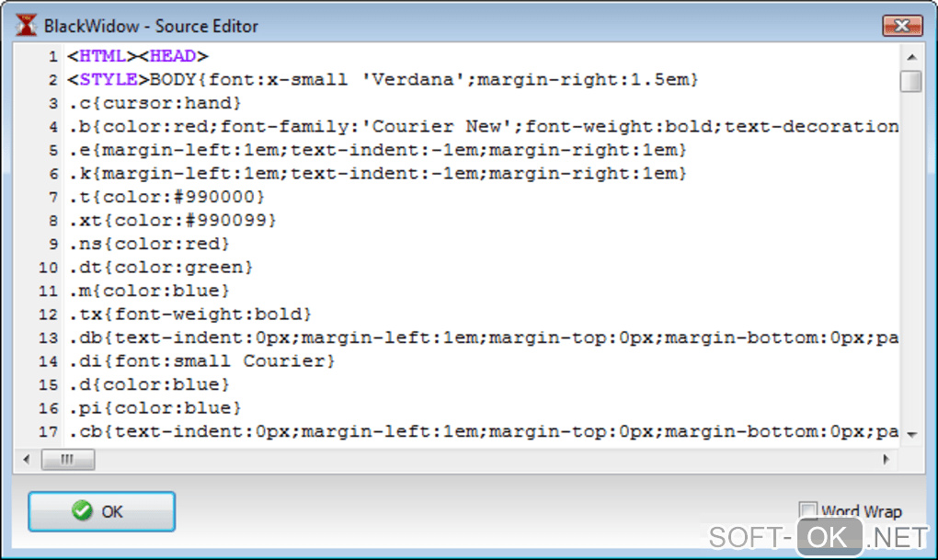Screen dimensions: 938x560
Task: Click the vertical scrollbar down arrow
Action: (x=911, y=433)
